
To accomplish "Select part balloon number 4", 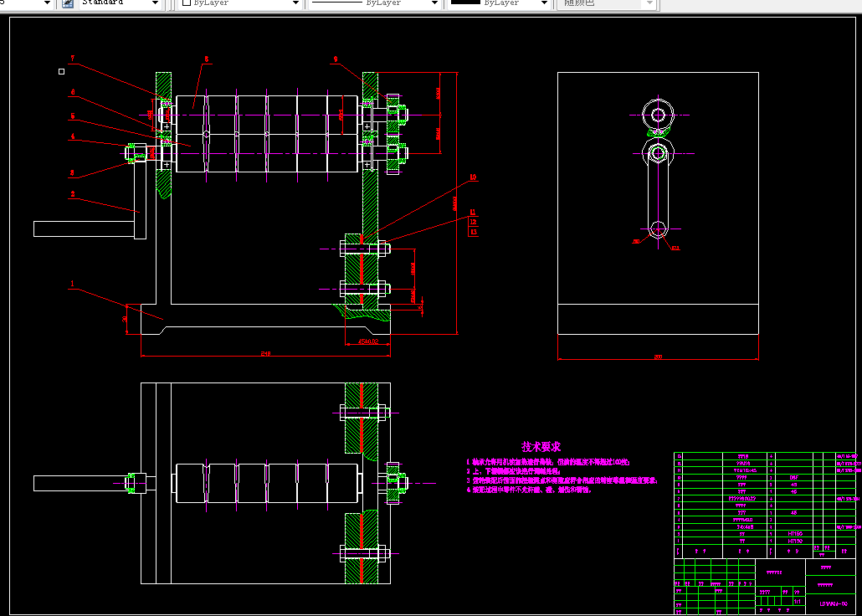I will (73, 136).
